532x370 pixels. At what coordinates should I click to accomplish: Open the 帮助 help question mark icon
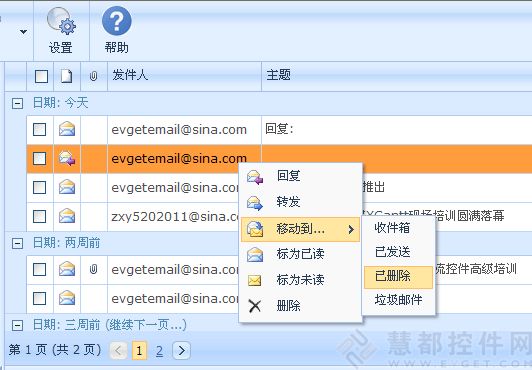(x=116, y=21)
